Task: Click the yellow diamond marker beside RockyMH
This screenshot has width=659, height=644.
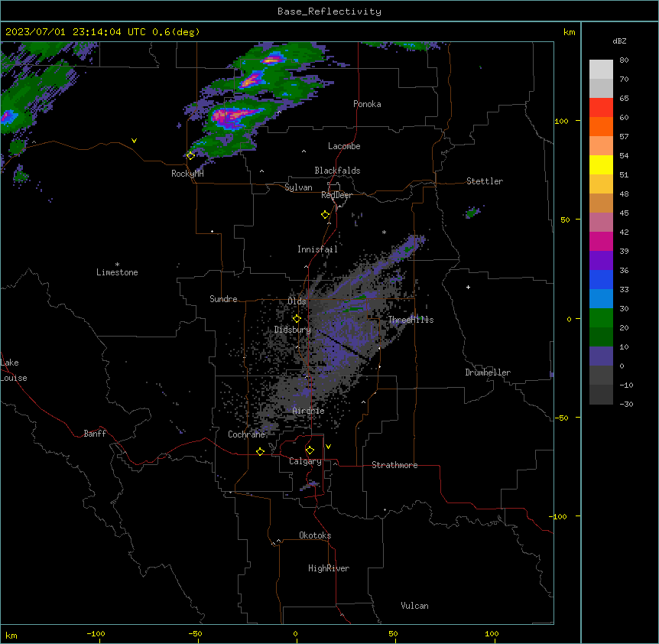Action: pyautogui.click(x=190, y=156)
